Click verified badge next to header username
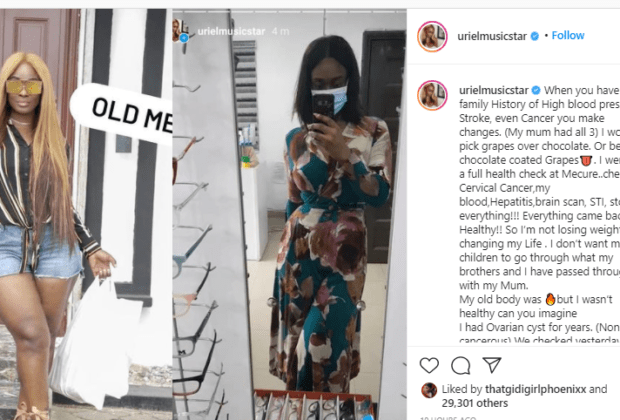Image resolution: width=620 pixels, height=420 pixels. coord(535,36)
